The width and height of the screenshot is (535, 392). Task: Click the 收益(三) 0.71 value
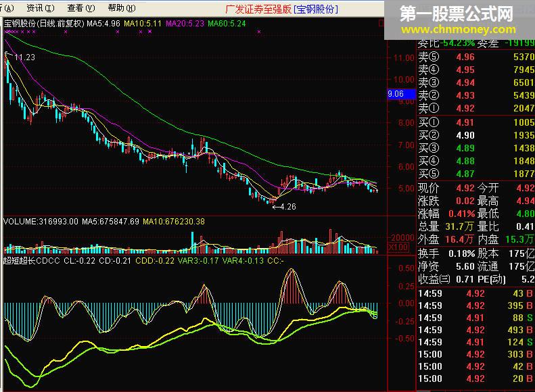[x=465, y=280]
